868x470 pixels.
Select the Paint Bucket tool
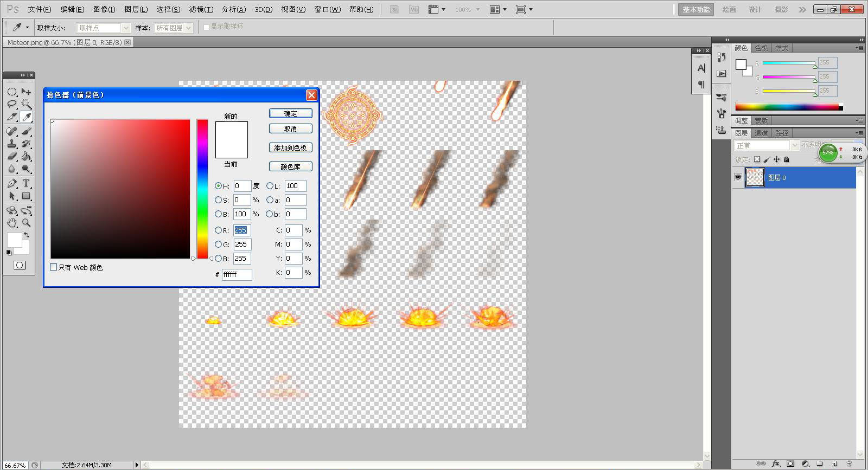point(26,156)
